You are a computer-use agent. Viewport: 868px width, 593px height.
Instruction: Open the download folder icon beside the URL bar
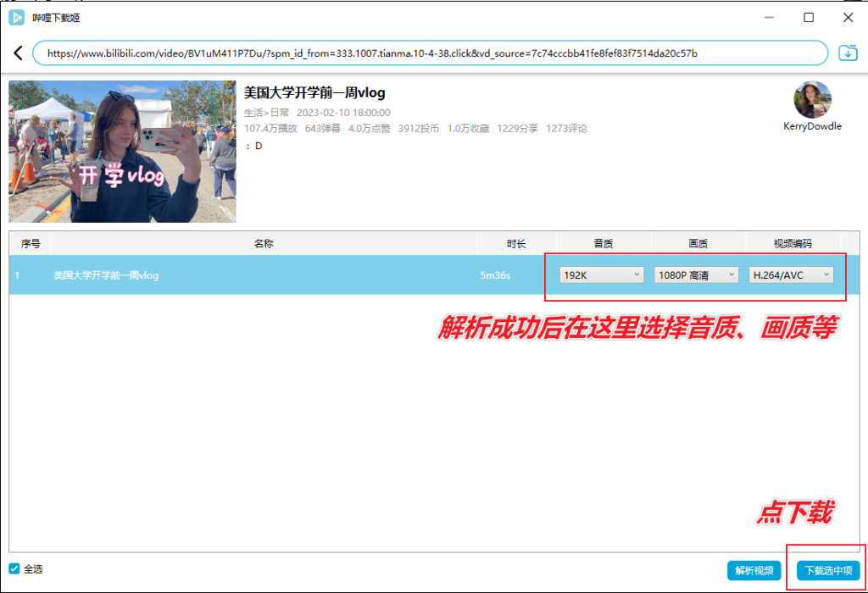(848, 53)
